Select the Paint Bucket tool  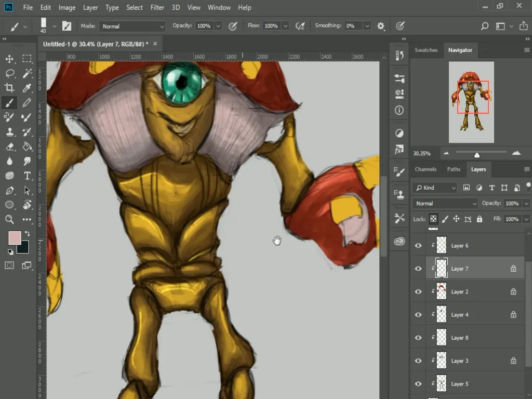(27, 146)
